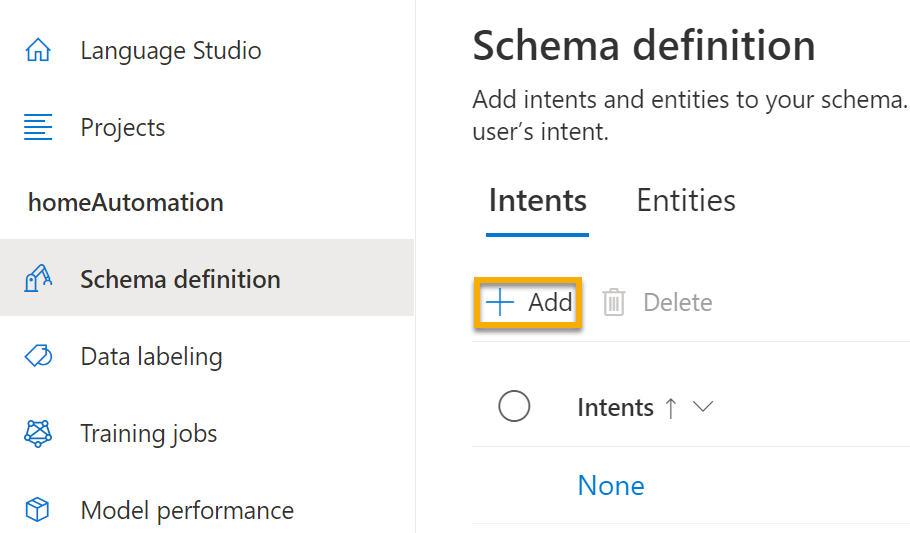
Task: Open the None intent link
Action: click(611, 486)
